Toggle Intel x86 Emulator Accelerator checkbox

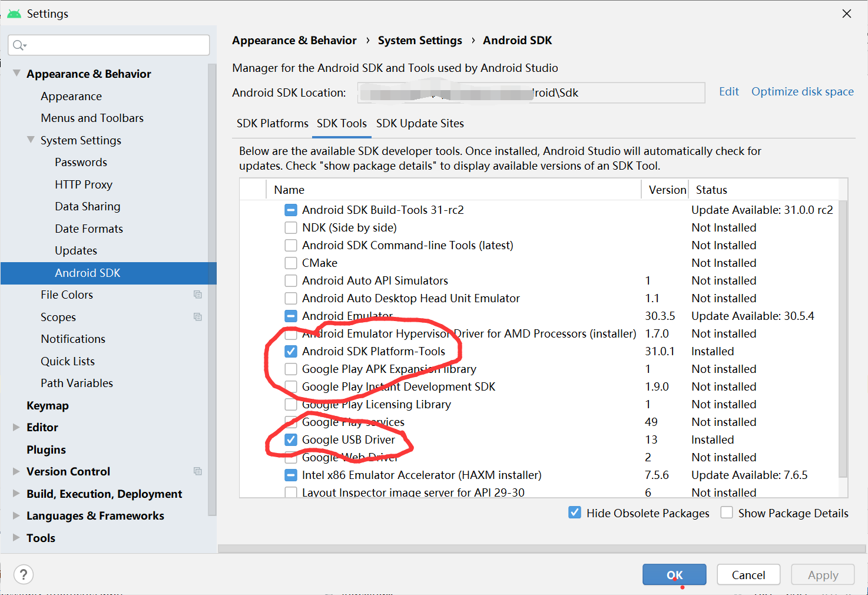pyautogui.click(x=291, y=475)
